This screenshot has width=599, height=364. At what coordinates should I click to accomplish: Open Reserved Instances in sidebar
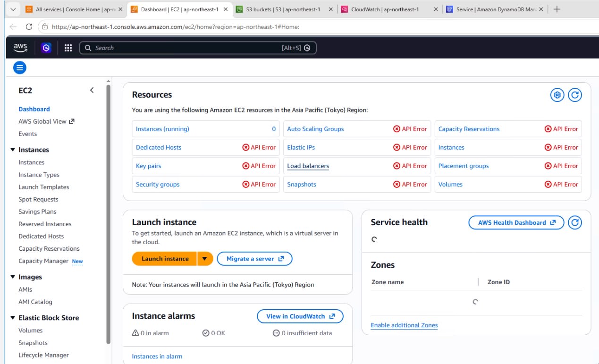[x=45, y=224]
